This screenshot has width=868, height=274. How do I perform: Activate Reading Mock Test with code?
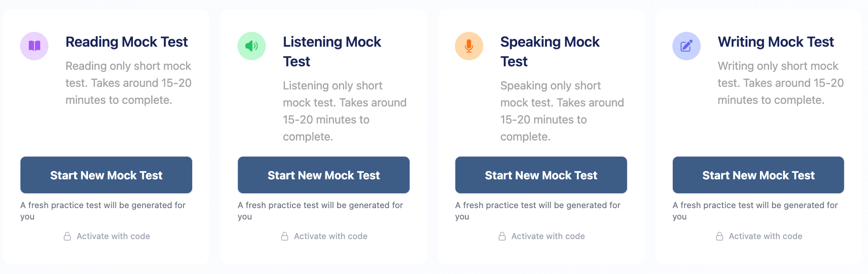coord(113,236)
